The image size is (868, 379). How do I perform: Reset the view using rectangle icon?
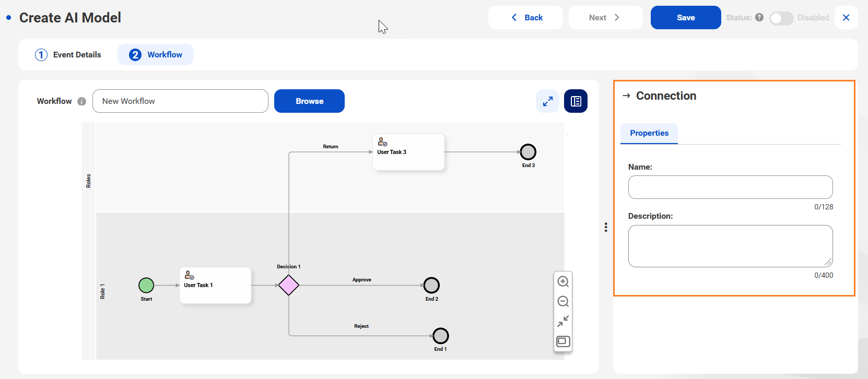pos(563,341)
